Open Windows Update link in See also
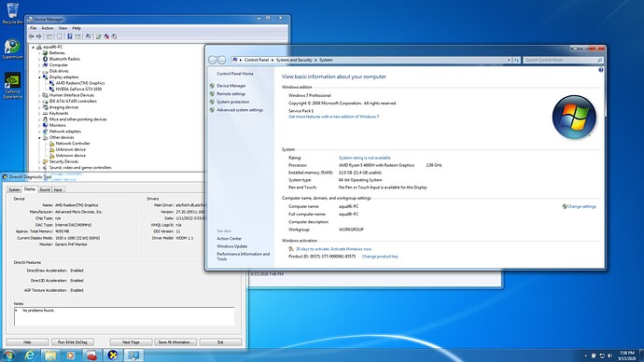644x362 pixels. coord(231,246)
